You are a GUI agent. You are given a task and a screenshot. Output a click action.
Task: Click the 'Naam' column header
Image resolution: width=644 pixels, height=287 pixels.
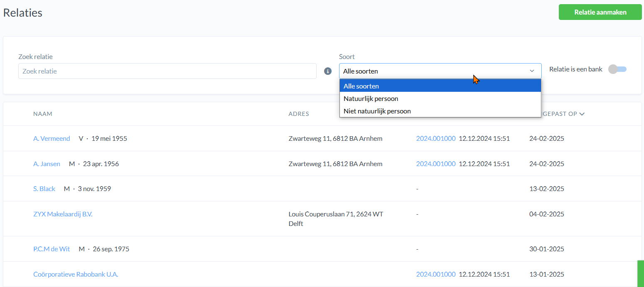point(43,114)
